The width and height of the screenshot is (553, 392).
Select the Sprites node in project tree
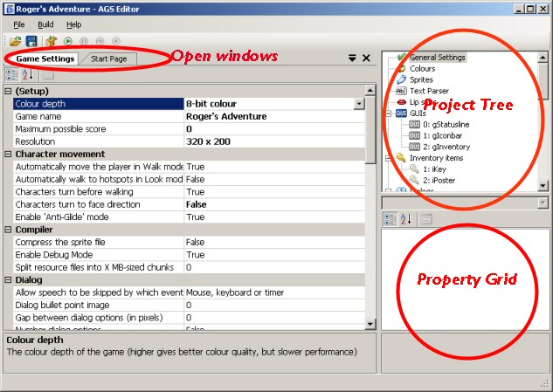[421, 79]
